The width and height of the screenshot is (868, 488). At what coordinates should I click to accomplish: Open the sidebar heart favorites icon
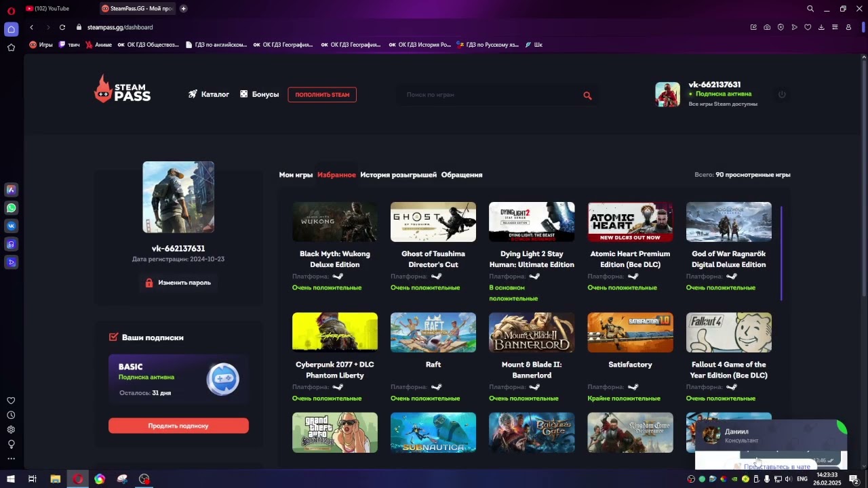tap(11, 401)
